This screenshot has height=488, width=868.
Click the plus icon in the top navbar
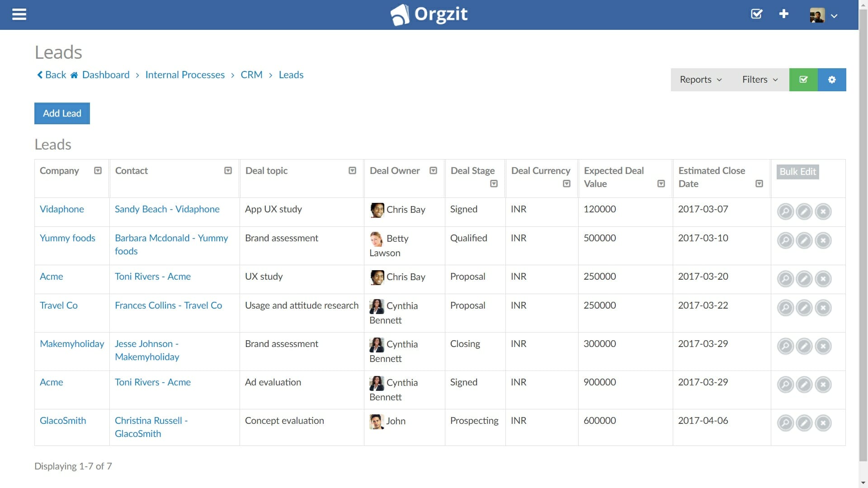pos(783,14)
